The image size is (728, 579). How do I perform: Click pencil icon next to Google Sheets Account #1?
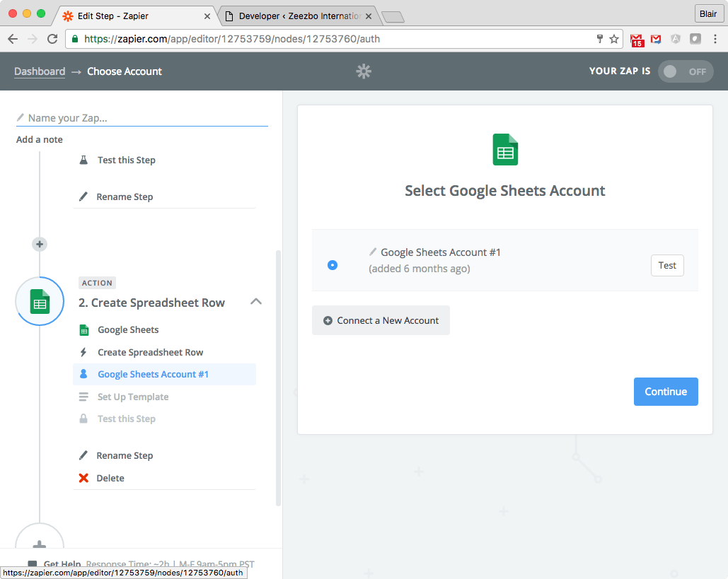pyautogui.click(x=373, y=252)
